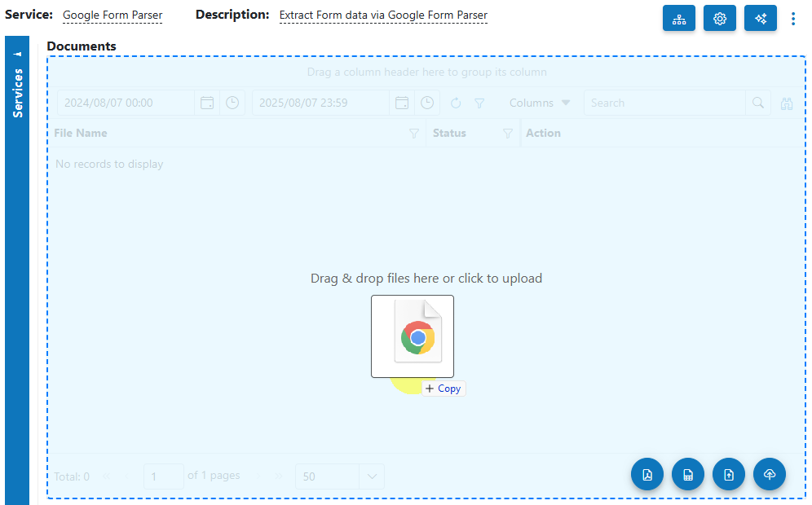
Task: Click the PDF export round button
Action: point(647,474)
